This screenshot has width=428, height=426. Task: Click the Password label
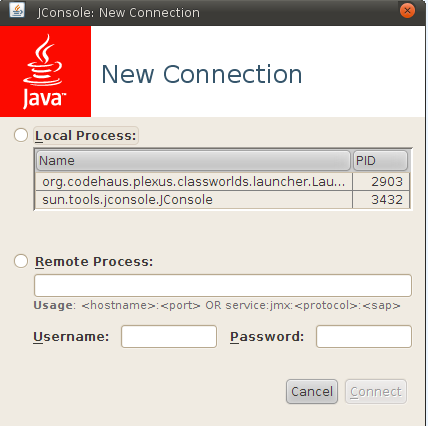267,337
